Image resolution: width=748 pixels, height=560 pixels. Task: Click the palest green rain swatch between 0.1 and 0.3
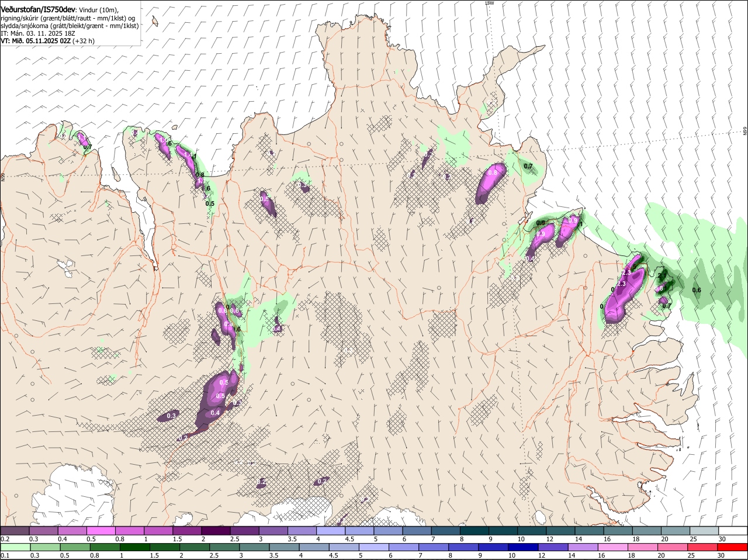16,547
